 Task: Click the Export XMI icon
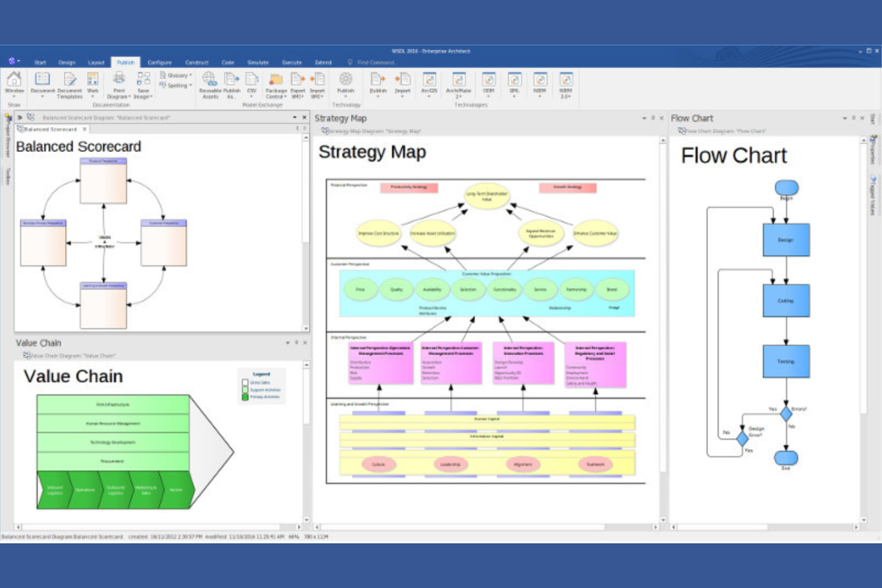tap(296, 83)
